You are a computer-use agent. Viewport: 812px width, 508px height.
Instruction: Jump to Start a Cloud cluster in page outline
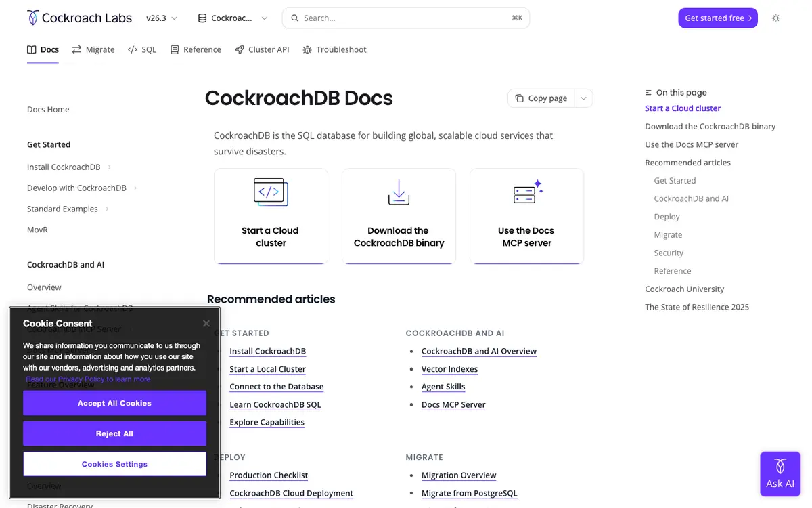point(683,108)
